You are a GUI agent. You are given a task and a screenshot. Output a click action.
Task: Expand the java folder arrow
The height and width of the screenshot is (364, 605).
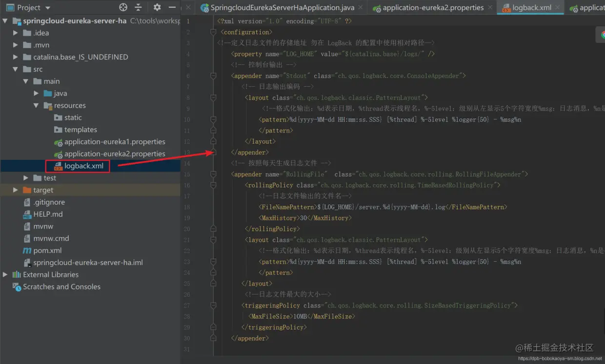(x=36, y=94)
